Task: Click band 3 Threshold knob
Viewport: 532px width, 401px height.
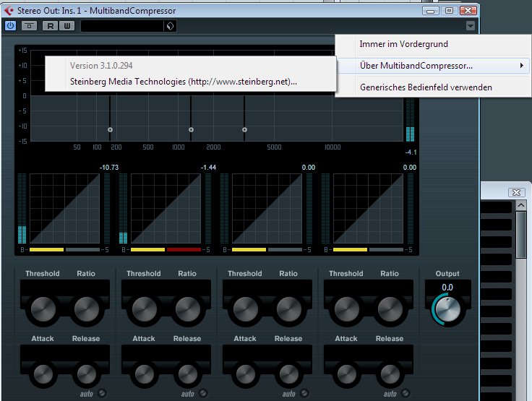Action: [245, 309]
